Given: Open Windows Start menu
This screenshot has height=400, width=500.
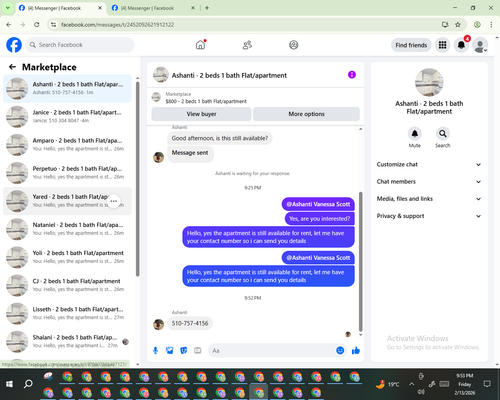Looking at the screenshot, I should (9, 384).
